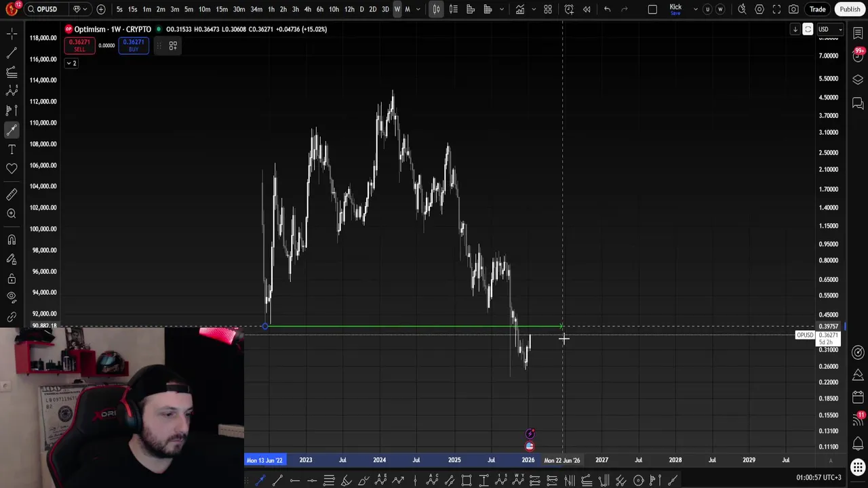
Task: Toggle hide all drawings eye icon
Action: coord(12,297)
